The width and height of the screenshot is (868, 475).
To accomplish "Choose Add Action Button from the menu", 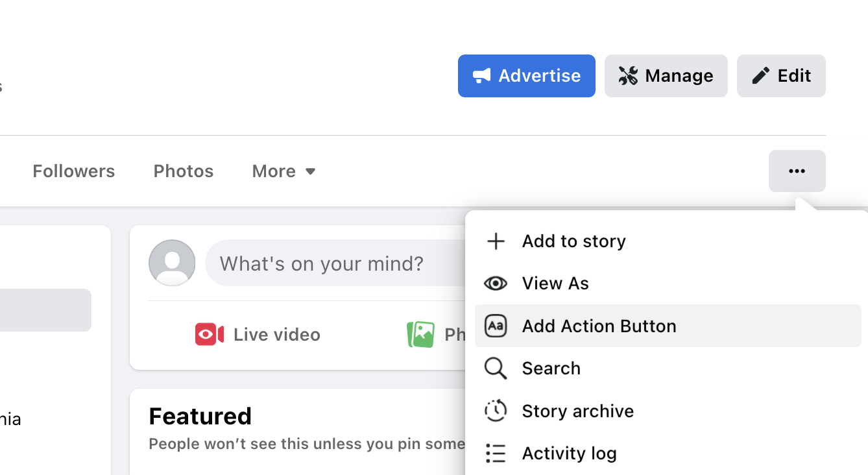I will tap(598, 326).
